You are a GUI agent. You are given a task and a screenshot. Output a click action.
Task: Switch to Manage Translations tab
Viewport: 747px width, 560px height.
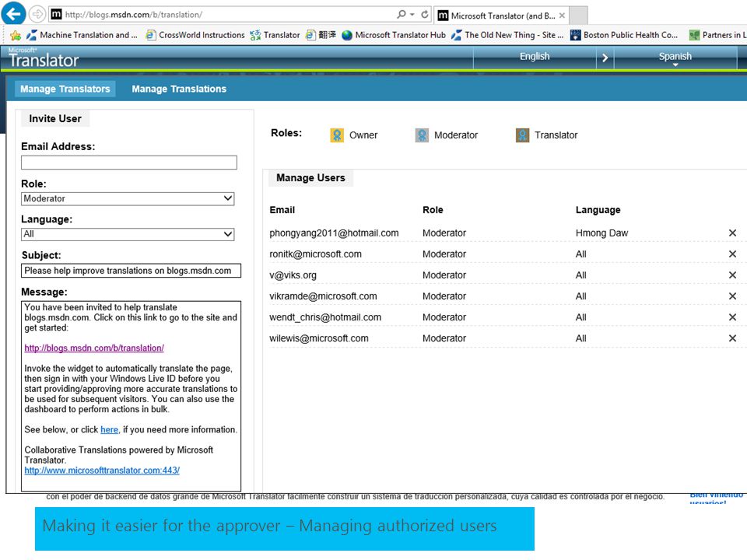click(179, 89)
